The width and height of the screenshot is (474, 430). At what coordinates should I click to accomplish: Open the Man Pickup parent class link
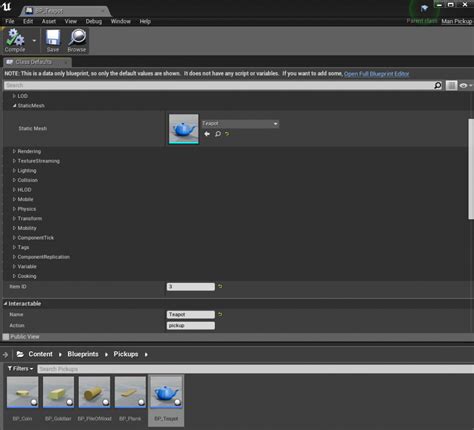click(457, 21)
